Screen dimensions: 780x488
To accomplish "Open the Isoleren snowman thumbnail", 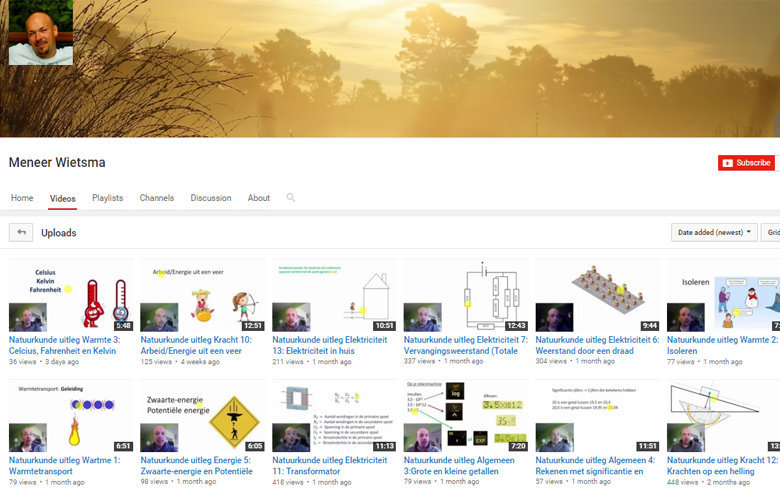I will 723,295.
